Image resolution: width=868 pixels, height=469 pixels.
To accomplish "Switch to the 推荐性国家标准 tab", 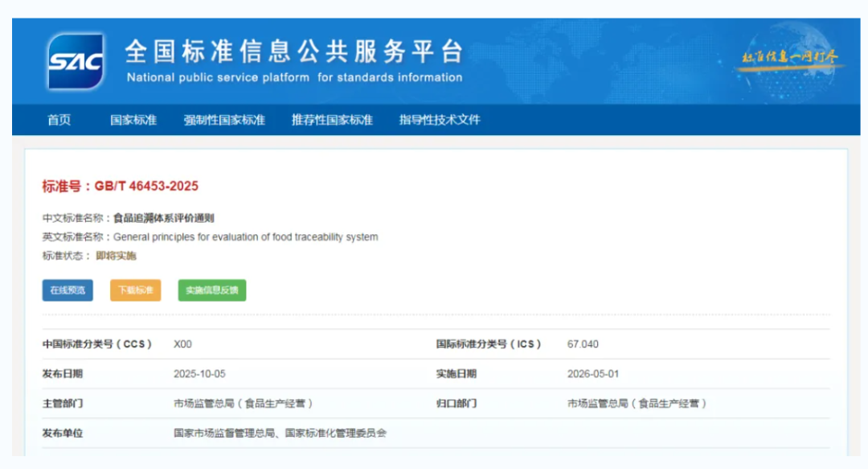I will 331,119.
